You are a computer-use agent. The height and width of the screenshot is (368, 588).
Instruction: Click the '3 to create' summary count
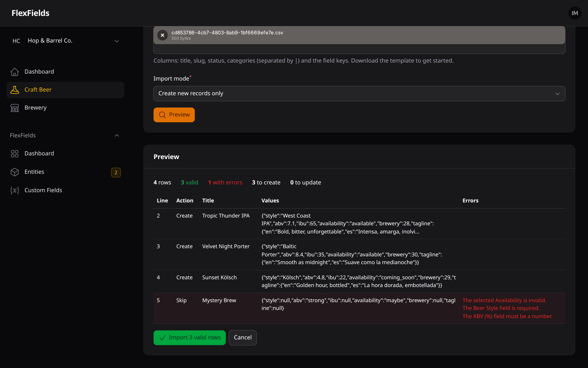click(x=266, y=182)
